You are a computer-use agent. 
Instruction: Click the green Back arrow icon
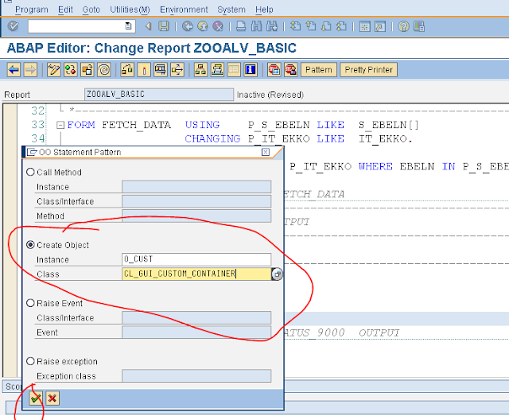tap(188, 26)
